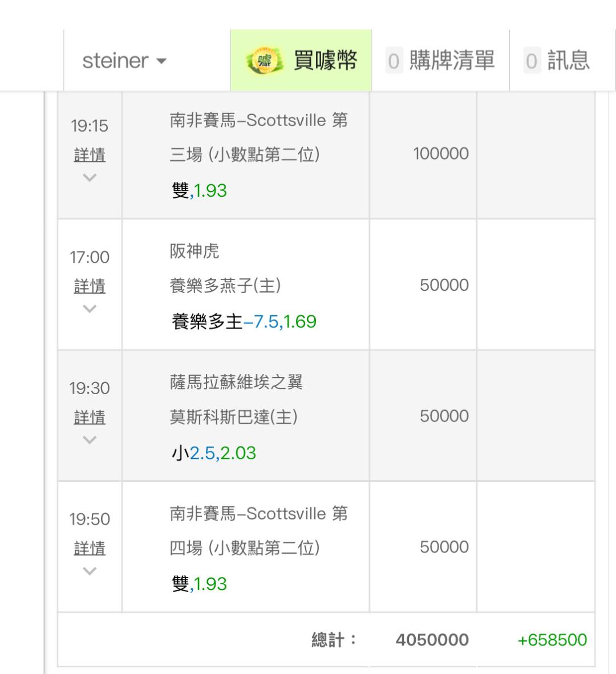Select the 薩馬拉蘇維埃之翼 match row

(x=236, y=399)
